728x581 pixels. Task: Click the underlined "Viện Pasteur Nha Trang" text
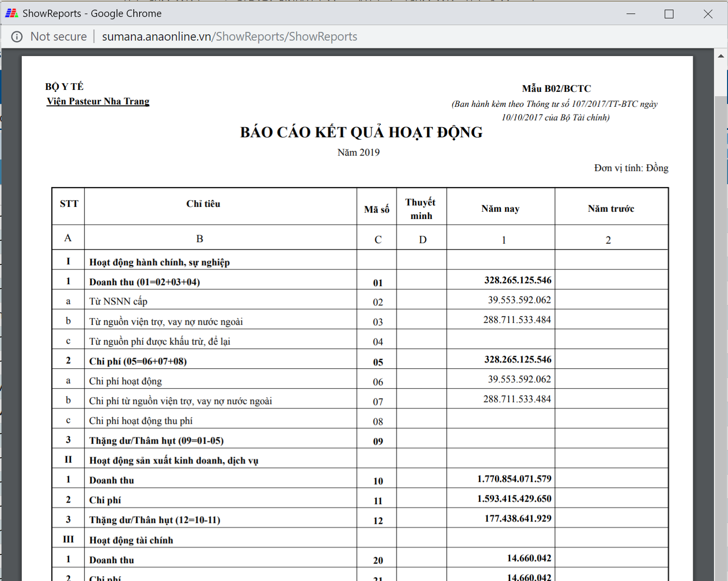pyautogui.click(x=98, y=102)
